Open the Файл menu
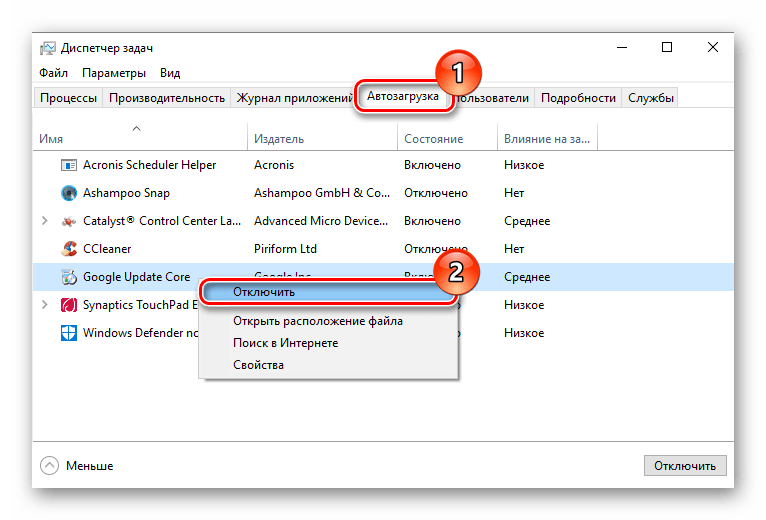The image size is (766, 520). tap(53, 73)
